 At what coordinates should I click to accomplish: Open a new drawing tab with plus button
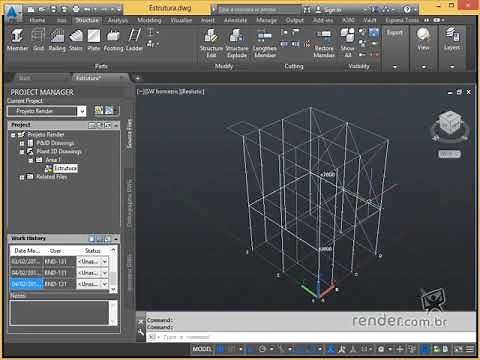tap(137, 78)
